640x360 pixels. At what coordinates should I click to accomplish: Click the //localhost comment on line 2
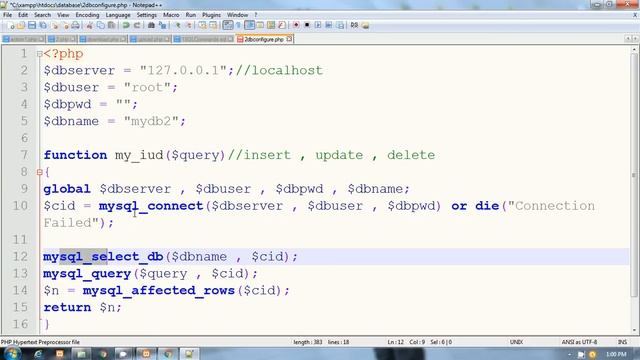pyautogui.click(x=279, y=70)
